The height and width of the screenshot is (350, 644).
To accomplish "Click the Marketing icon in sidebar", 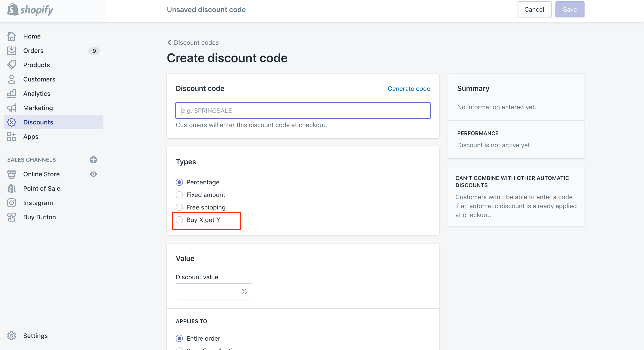I will pos(12,108).
